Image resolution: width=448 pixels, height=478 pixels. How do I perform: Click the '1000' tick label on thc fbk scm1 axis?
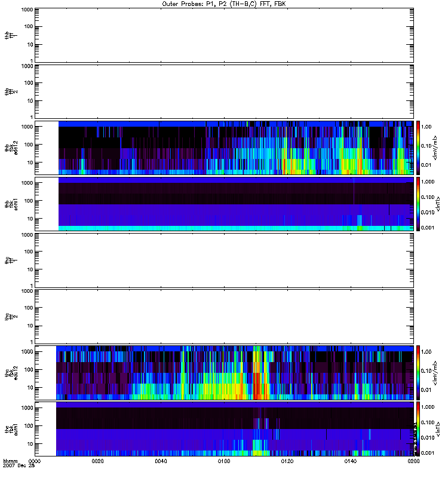[x=27, y=408]
